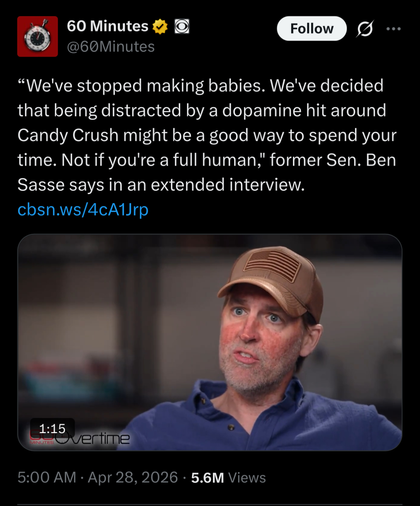Tap the Grok slash-circle icon
420x506 pixels.
tap(365, 28)
